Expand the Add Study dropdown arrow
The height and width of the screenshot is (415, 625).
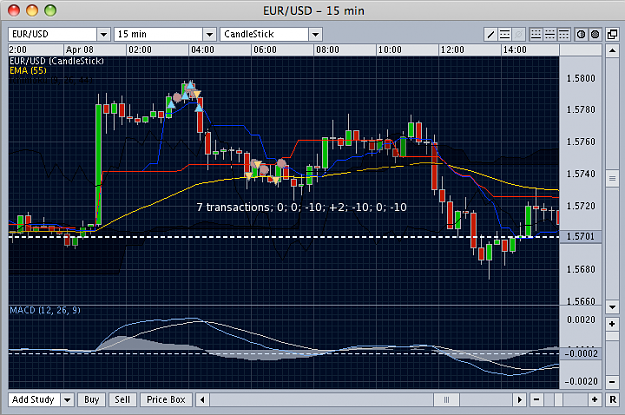(67, 399)
